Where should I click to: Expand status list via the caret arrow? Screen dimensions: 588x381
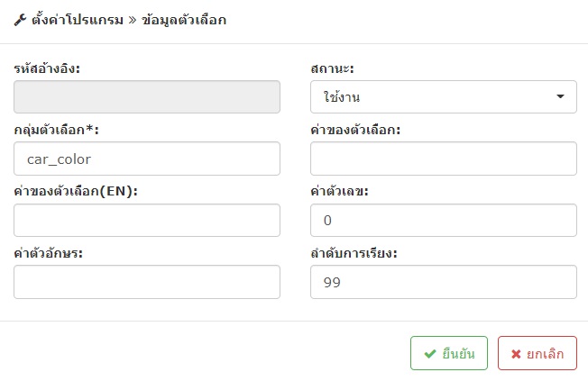[560, 96]
